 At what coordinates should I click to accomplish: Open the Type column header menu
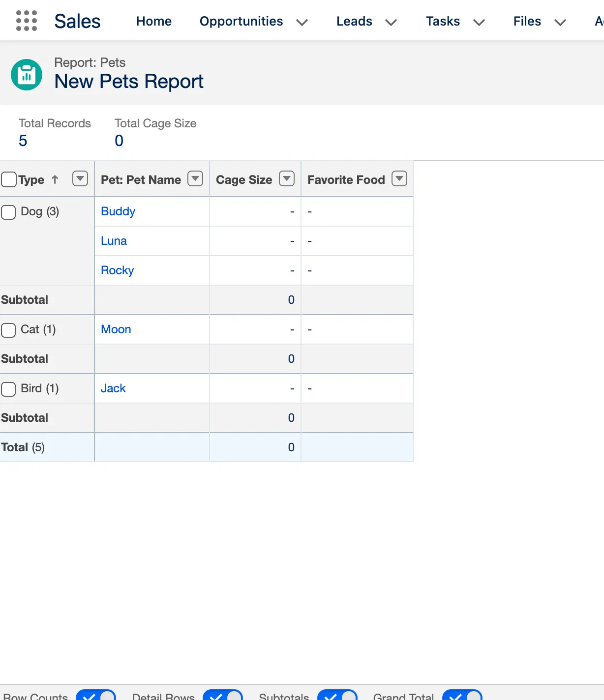coord(80,179)
